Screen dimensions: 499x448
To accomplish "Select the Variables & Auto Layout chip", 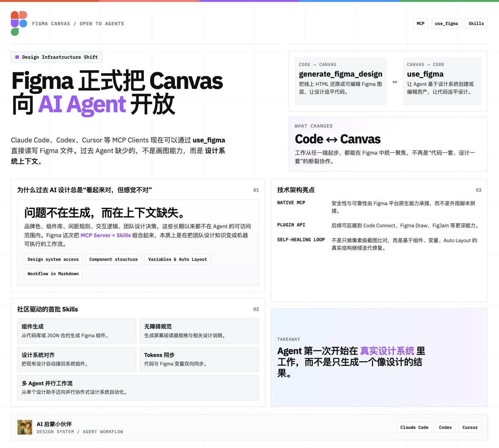I will pos(178,259).
